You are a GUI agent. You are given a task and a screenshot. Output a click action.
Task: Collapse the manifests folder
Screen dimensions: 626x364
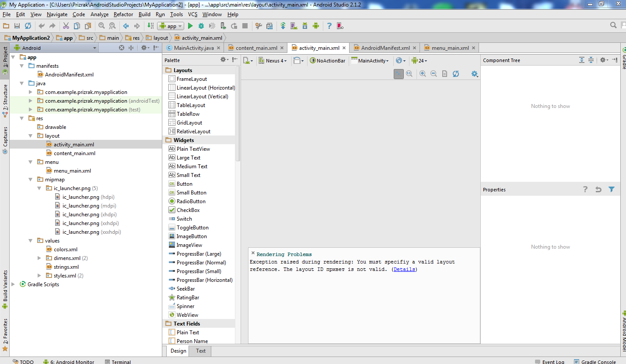point(21,66)
